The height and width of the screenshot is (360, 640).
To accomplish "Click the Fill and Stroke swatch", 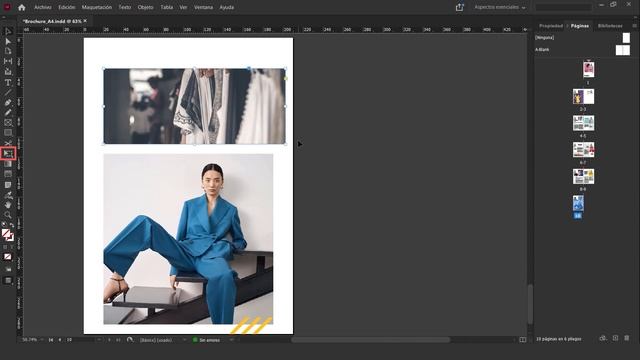I will [8, 235].
